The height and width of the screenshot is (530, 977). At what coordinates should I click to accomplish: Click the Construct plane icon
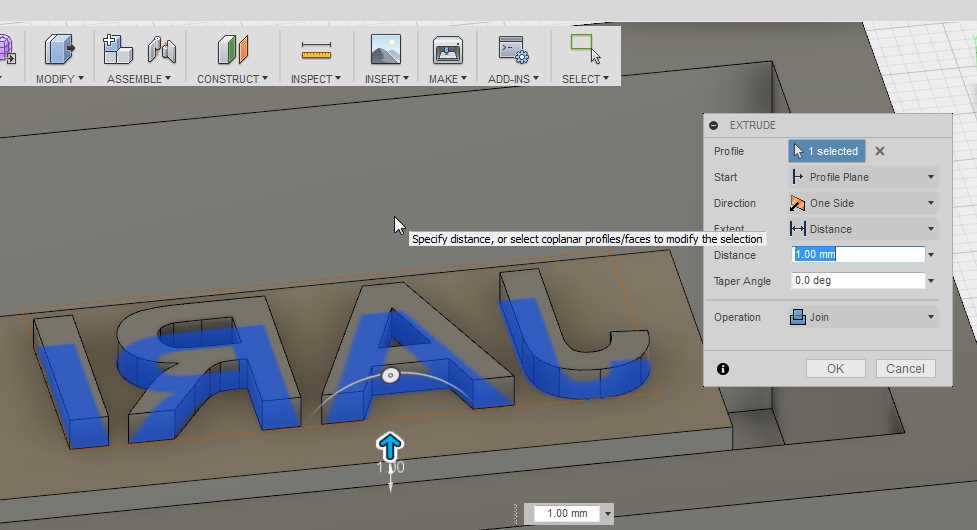[x=233, y=50]
